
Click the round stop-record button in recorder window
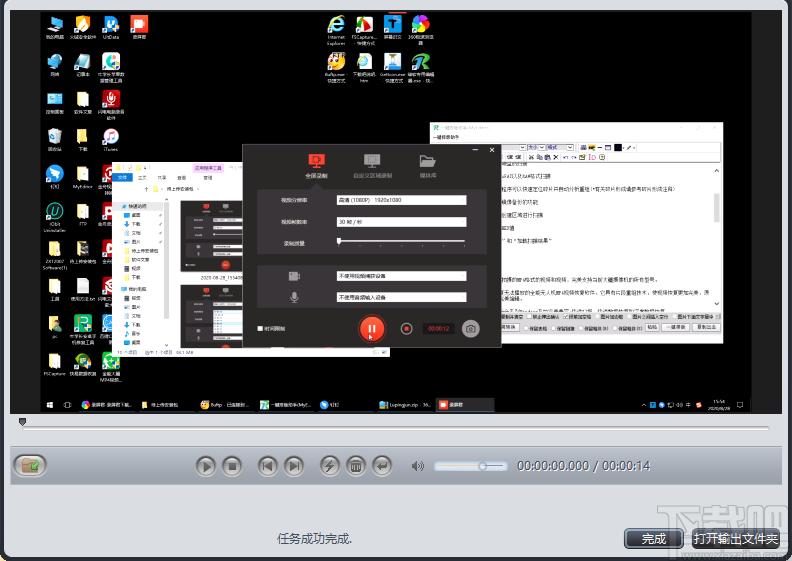[x=406, y=329]
